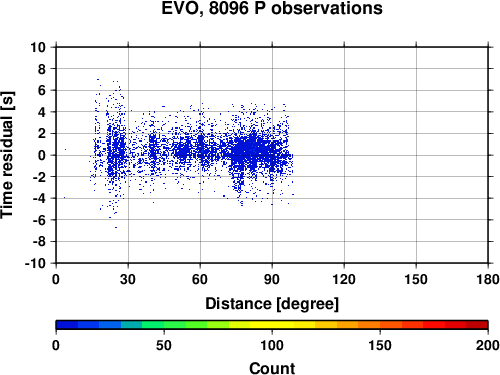Click the colorbar tick label "100"
The image size is (500, 375).
click(272, 345)
